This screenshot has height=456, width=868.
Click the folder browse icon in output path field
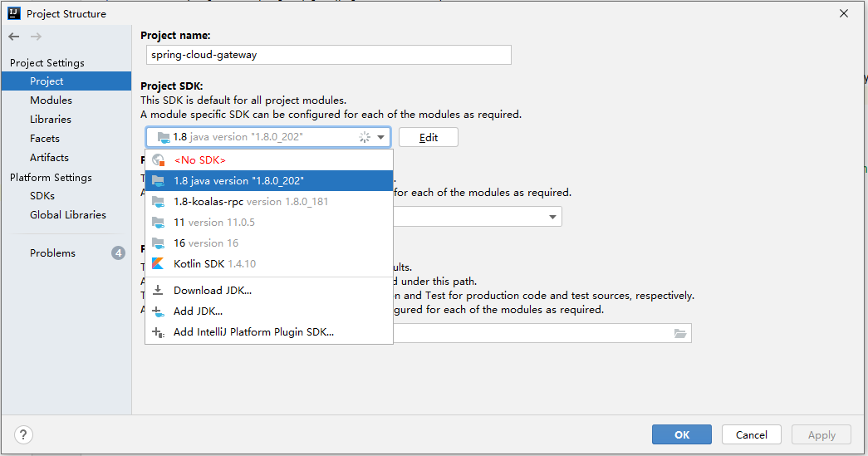tap(679, 333)
